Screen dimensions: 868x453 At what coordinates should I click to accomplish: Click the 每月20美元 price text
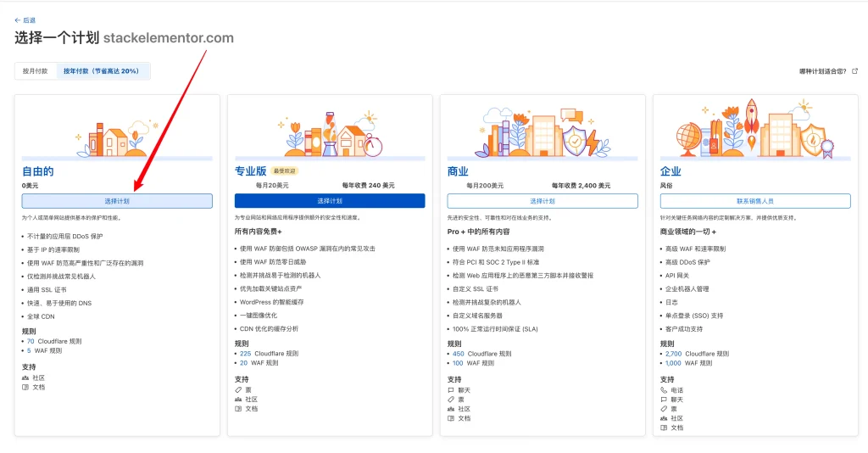[272, 186]
